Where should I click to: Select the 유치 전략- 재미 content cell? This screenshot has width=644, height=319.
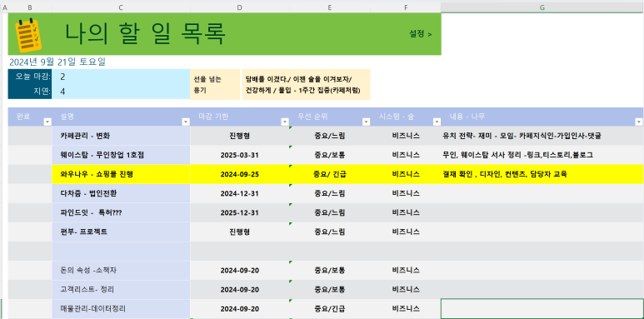(542, 136)
